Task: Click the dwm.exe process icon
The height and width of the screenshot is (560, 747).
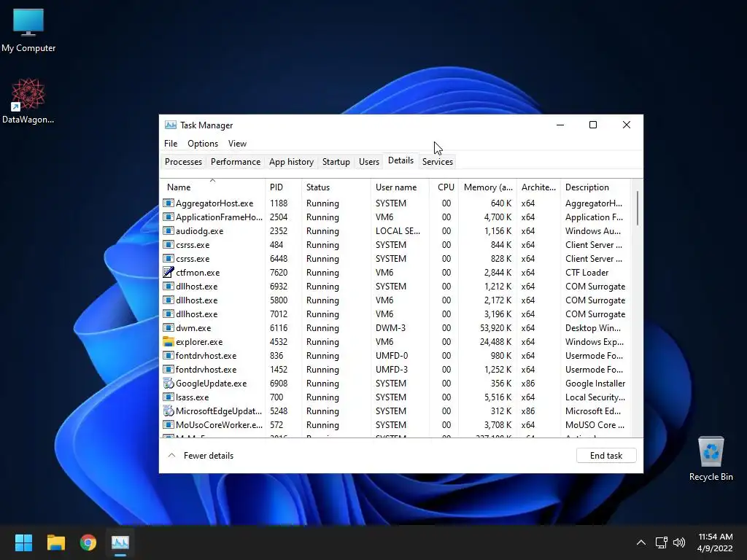Action: point(169,327)
